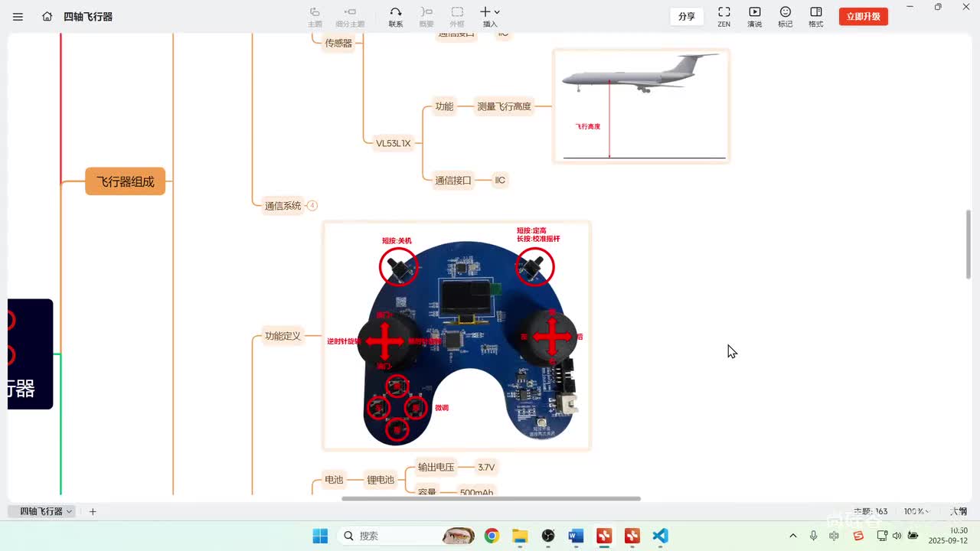
Task: Click the taskbar 搜索 search box
Action: click(x=406, y=536)
